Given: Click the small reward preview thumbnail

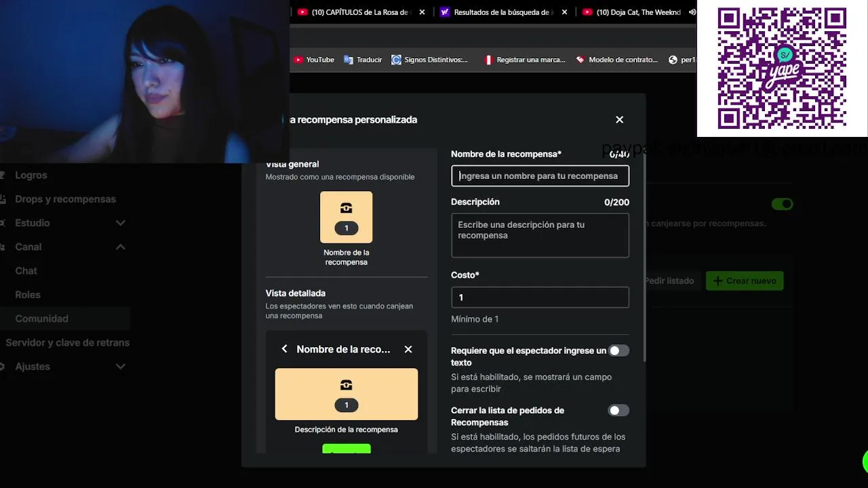Looking at the screenshot, I should 346,217.
